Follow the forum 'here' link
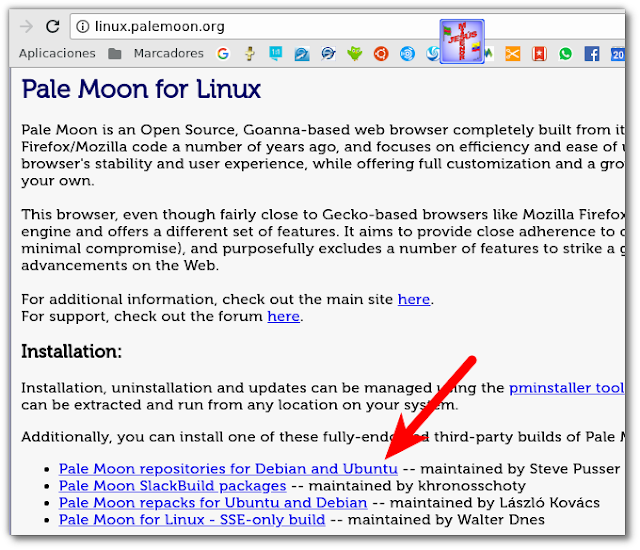The image size is (640, 550). pos(284,317)
